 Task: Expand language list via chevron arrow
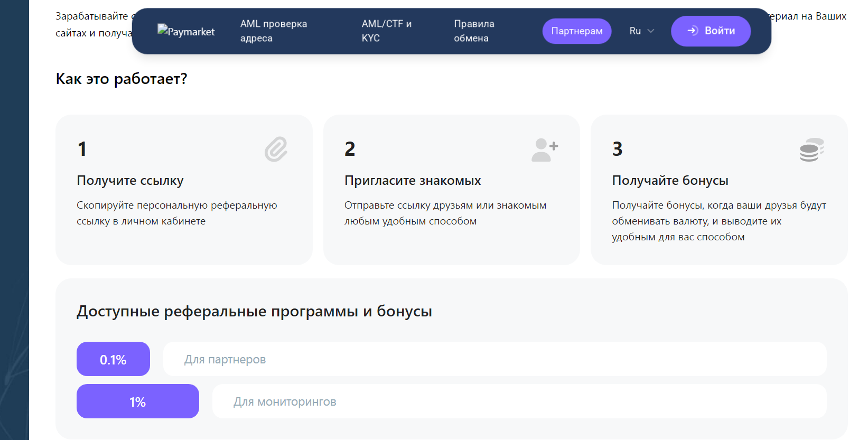651,31
